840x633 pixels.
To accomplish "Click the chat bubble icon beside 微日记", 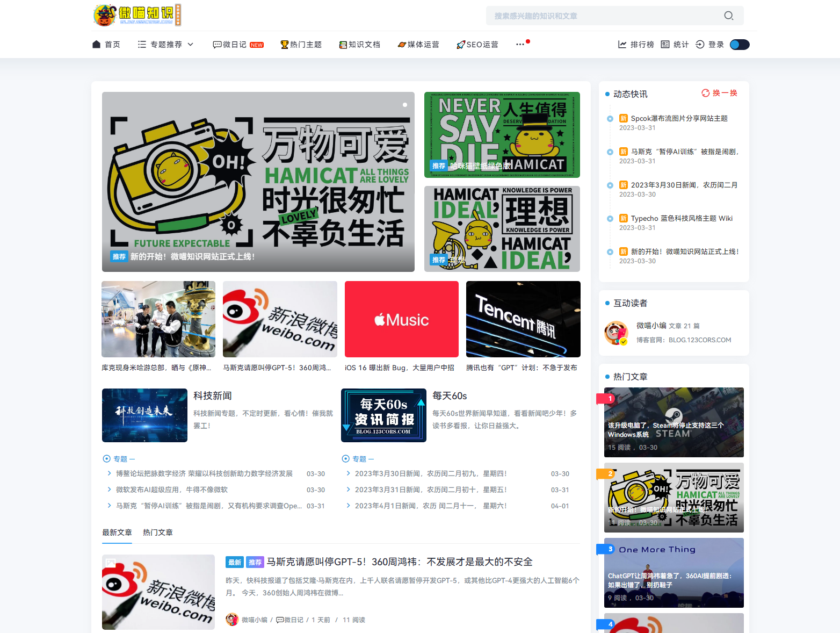I will (217, 45).
